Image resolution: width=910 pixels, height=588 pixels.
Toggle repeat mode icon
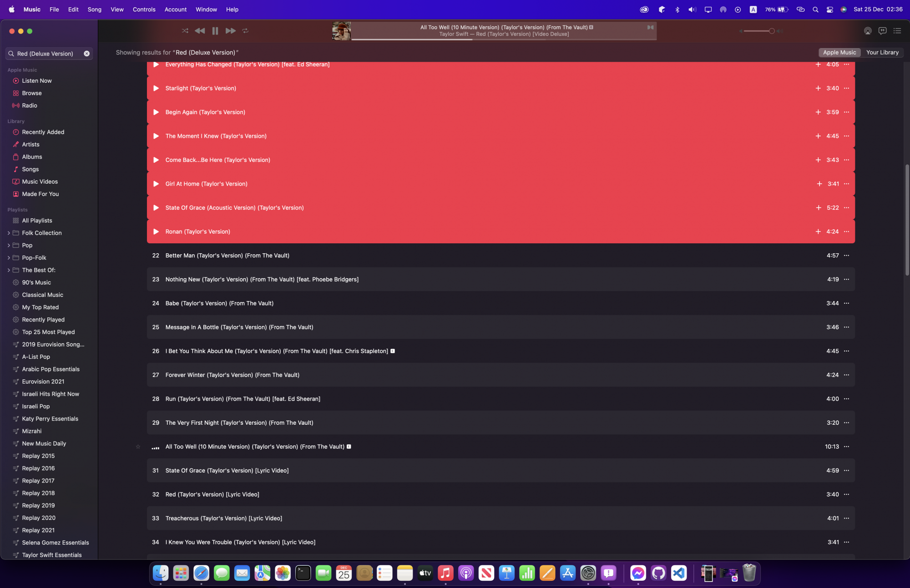(245, 31)
